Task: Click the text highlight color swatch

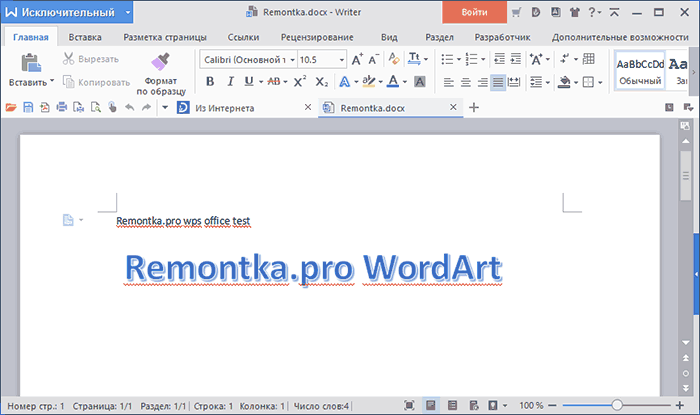Action: click(x=369, y=82)
